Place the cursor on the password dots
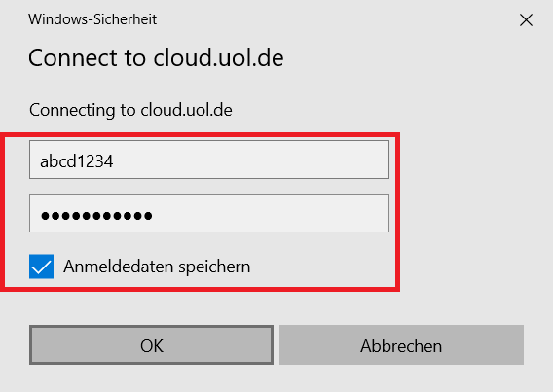 96,216
